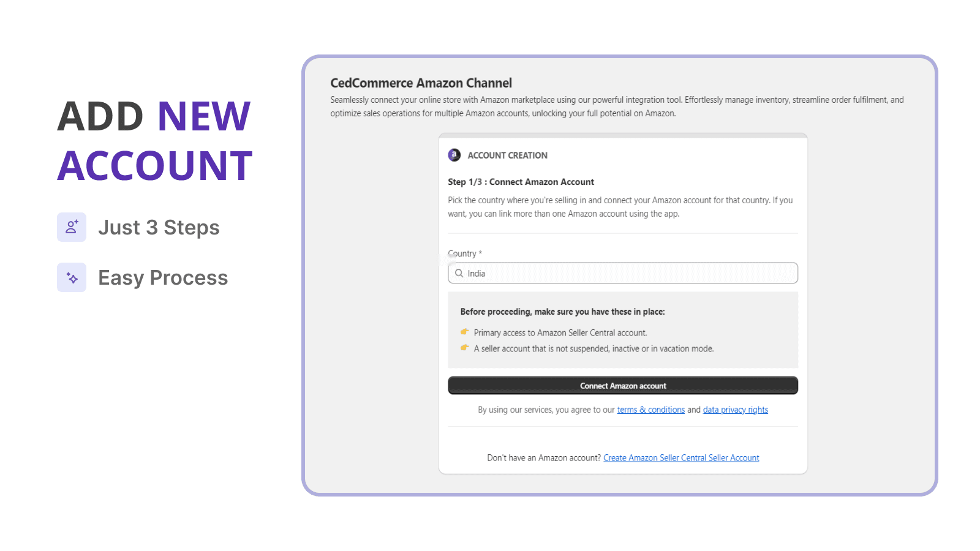
Task: Open Create Amazon Seller Central Seller Account link
Action: pos(681,457)
